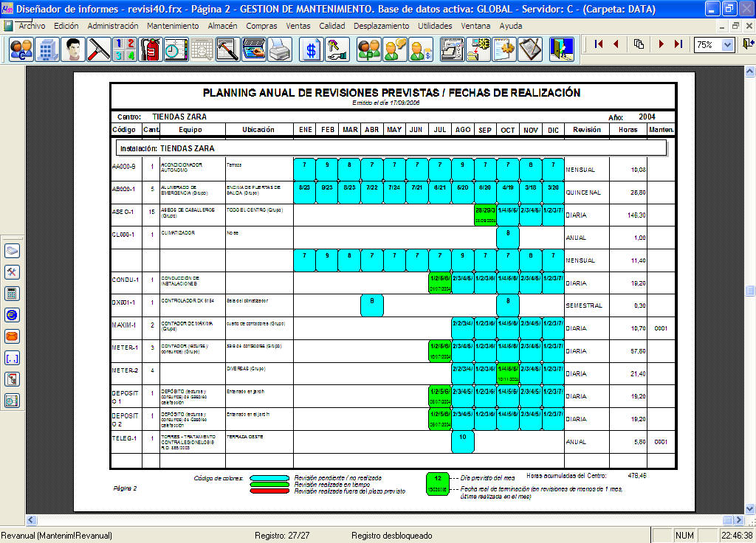Click the report title 'PLANNING ANUAL DE REVISIONES PREVISTAS'

click(x=391, y=92)
